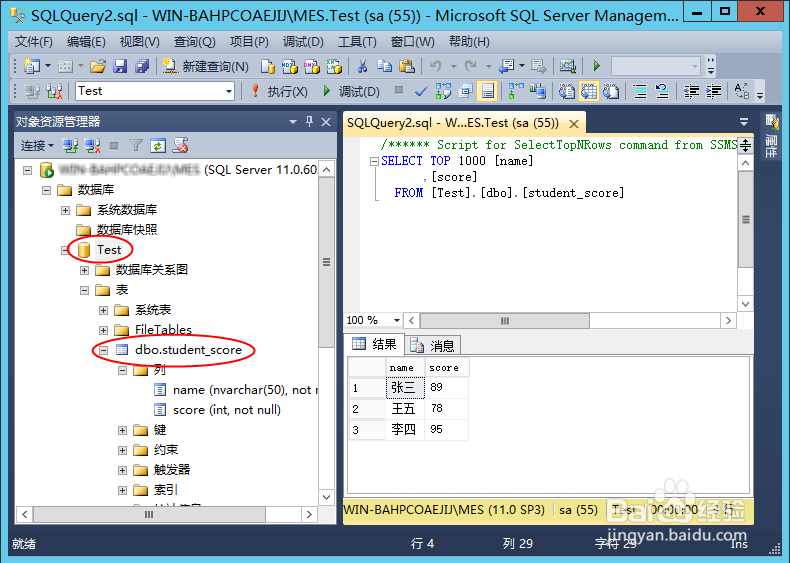The width and height of the screenshot is (790, 563).
Task: Expand the 索引 folder
Action: 122,490
